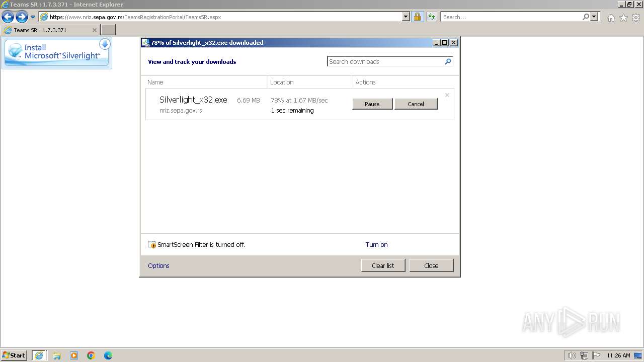Close the Teams SR tab
644x362 pixels.
(94, 30)
